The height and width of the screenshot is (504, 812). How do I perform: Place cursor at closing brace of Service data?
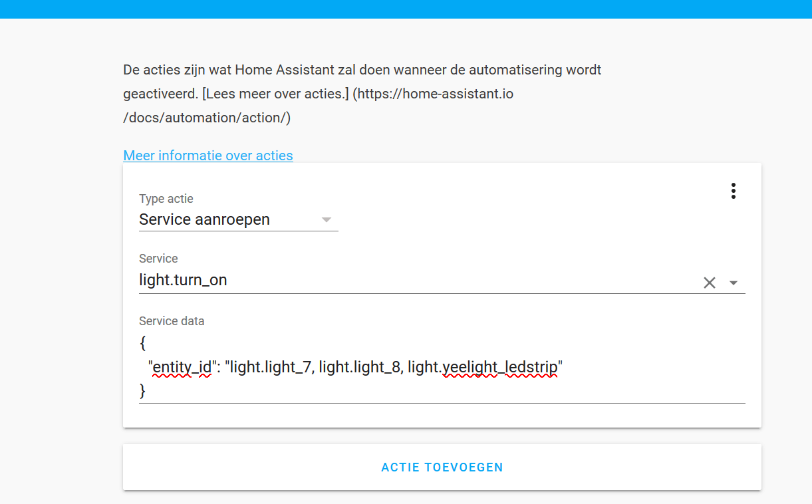143,390
